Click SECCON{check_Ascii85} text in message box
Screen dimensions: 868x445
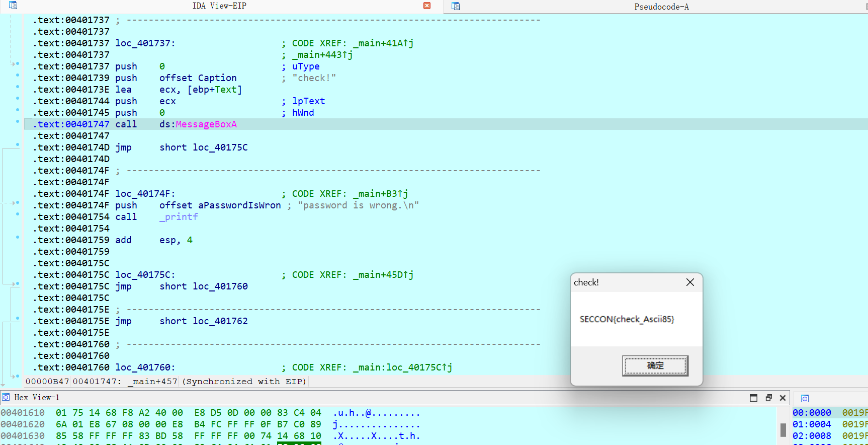point(627,319)
